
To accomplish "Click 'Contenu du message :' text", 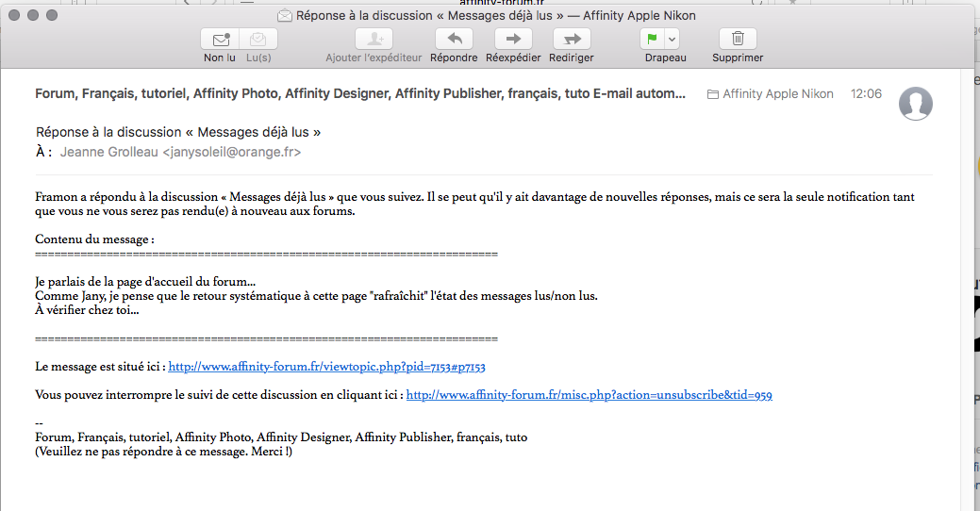I will pyautogui.click(x=94, y=239).
